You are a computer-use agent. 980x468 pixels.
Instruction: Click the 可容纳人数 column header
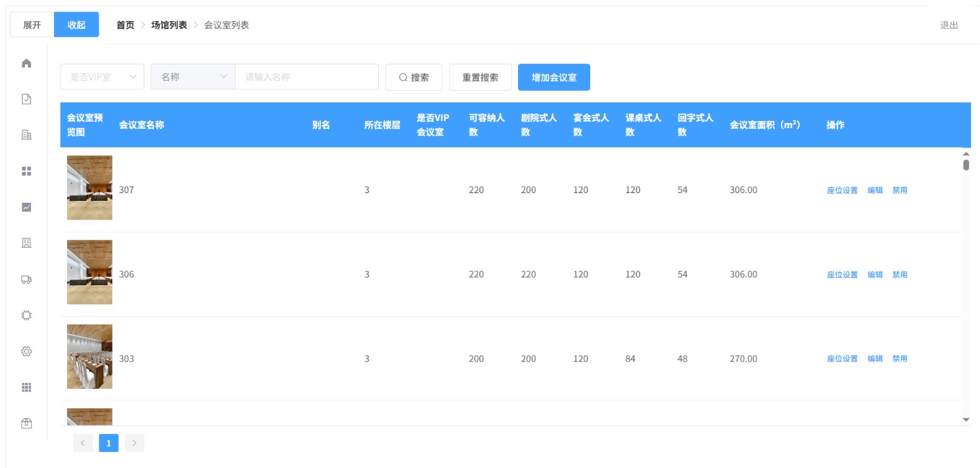click(x=486, y=125)
